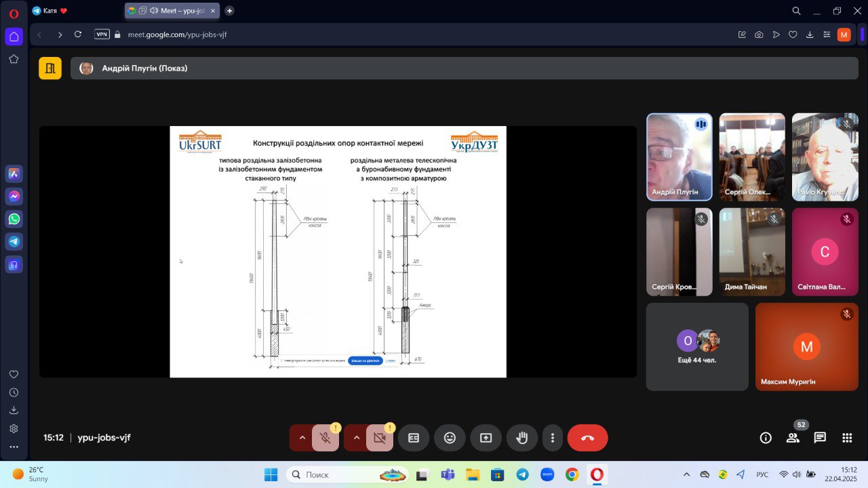Take a snapshot with camera icon
The height and width of the screenshot is (488, 868).
coord(759,35)
